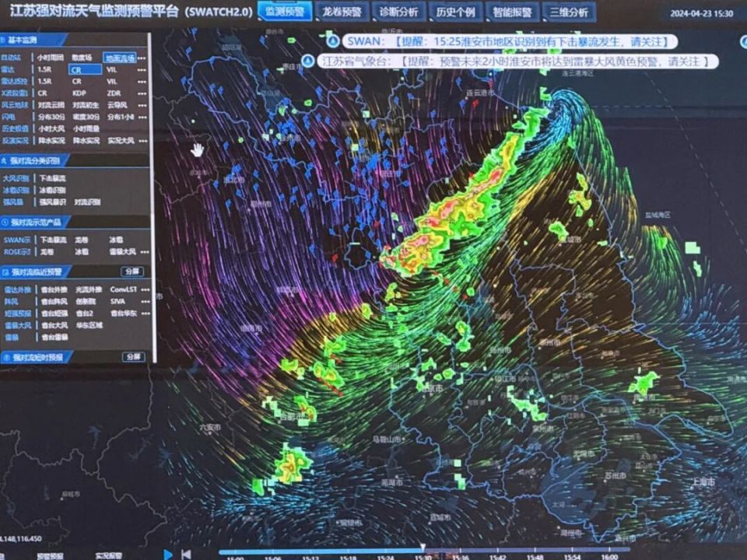Click the timeline play button
This screenshot has height=560, width=747.
(x=168, y=555)
